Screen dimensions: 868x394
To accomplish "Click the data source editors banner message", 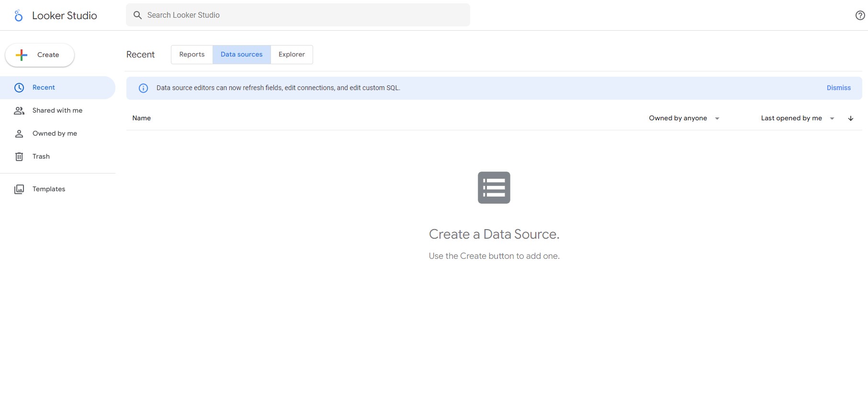I will (x=278, y=88).
